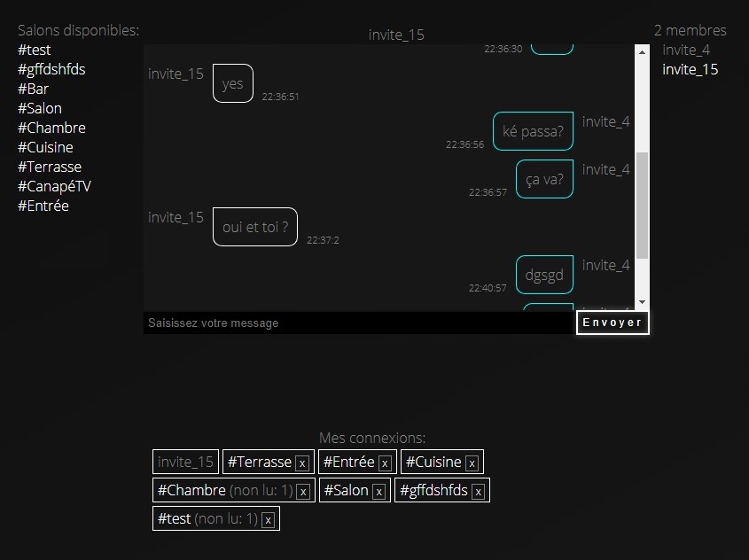Remove the #Cuisine connection tab

coord(472,463)
